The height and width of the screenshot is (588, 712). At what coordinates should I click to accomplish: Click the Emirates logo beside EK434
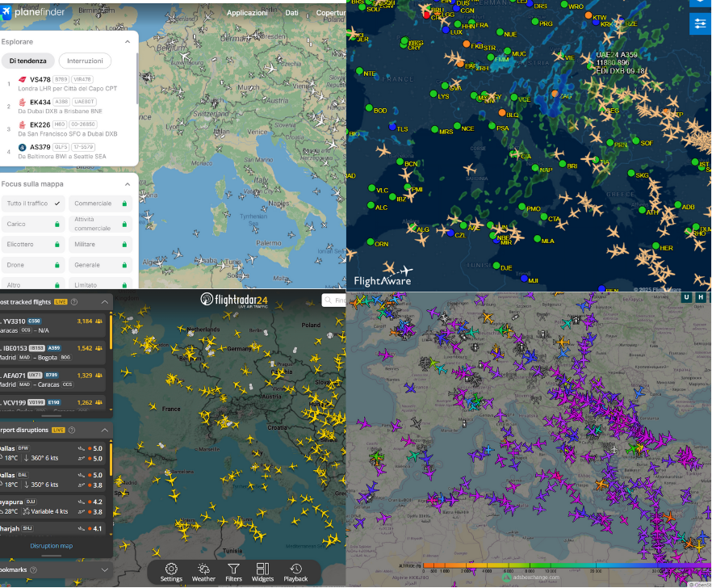click(22, 102)
